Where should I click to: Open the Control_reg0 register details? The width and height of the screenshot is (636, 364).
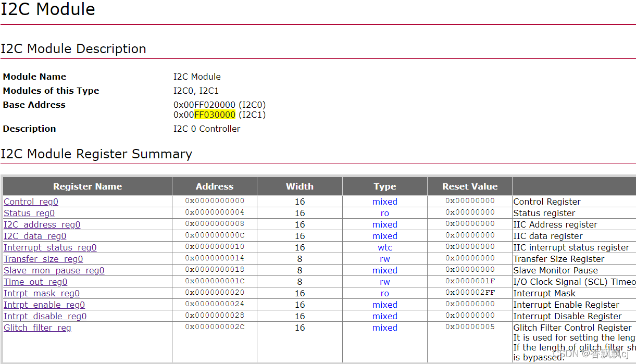coord(31,202)
